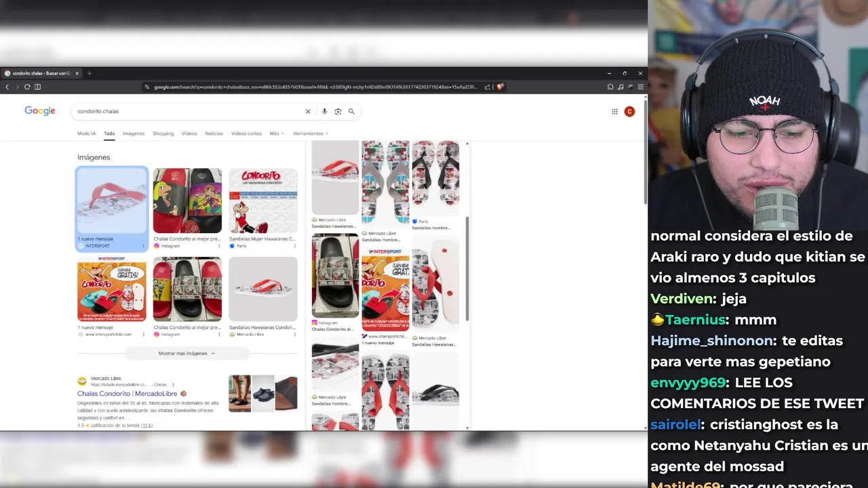Reload the page with the refresh icon
This screenshot has width=868, height=488.
pyautogui.click(x=27, y=87)
